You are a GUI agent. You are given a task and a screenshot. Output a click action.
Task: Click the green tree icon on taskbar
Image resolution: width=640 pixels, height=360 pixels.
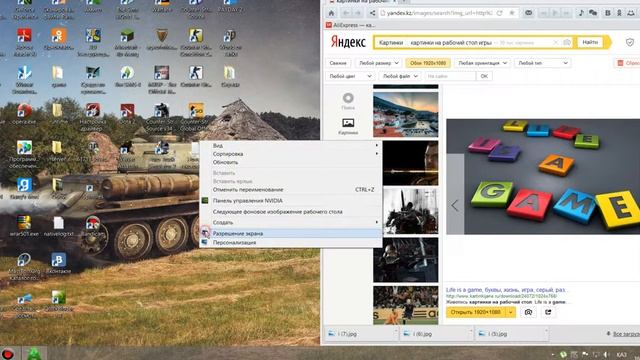[34, 353]
